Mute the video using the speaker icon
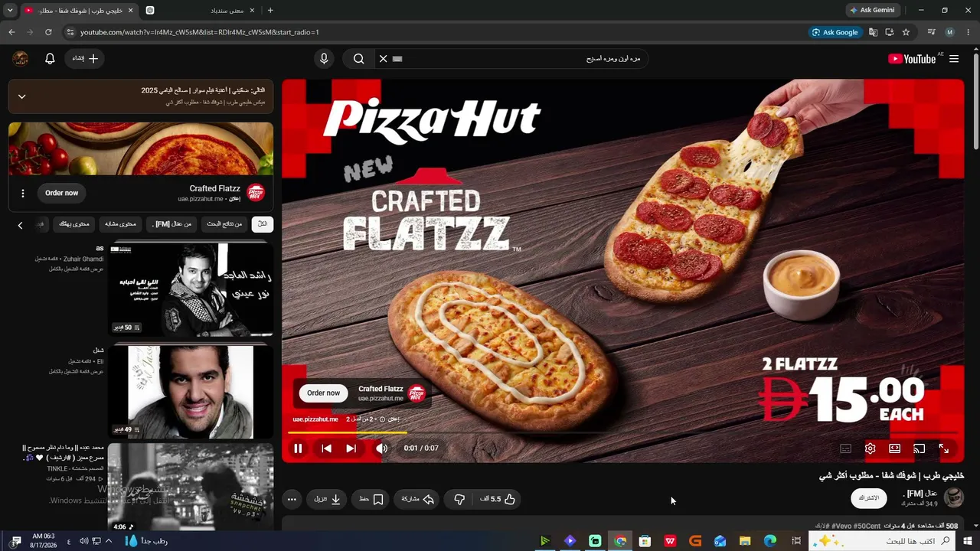 click(381, 448)
